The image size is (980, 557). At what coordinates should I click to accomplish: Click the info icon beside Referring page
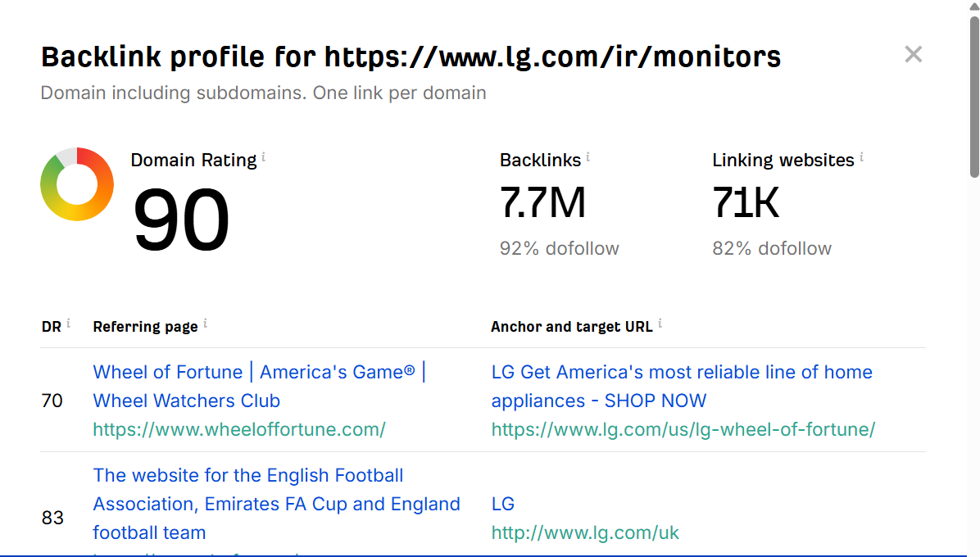tap(205, 324)
